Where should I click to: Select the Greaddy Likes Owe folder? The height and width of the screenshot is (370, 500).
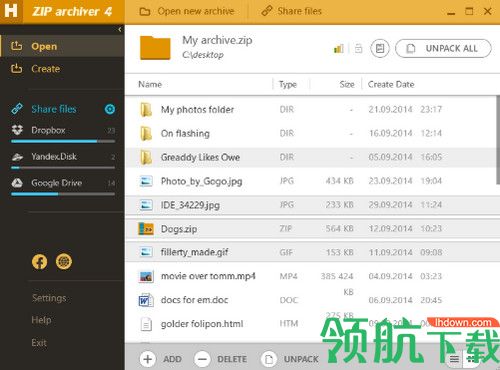(311, 157)
